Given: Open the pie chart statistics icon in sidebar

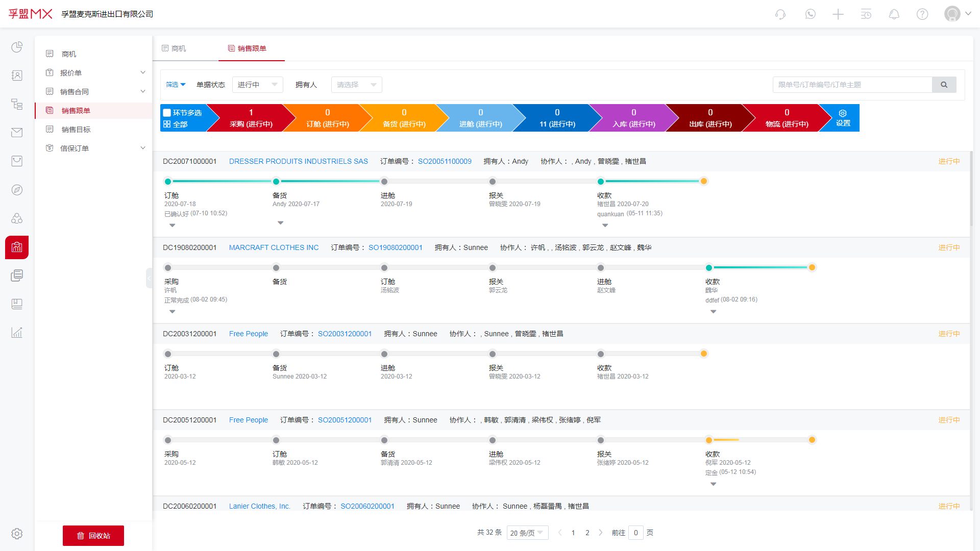Looking at the screenshot, I should pyautogui.click(x=17, y=46).
